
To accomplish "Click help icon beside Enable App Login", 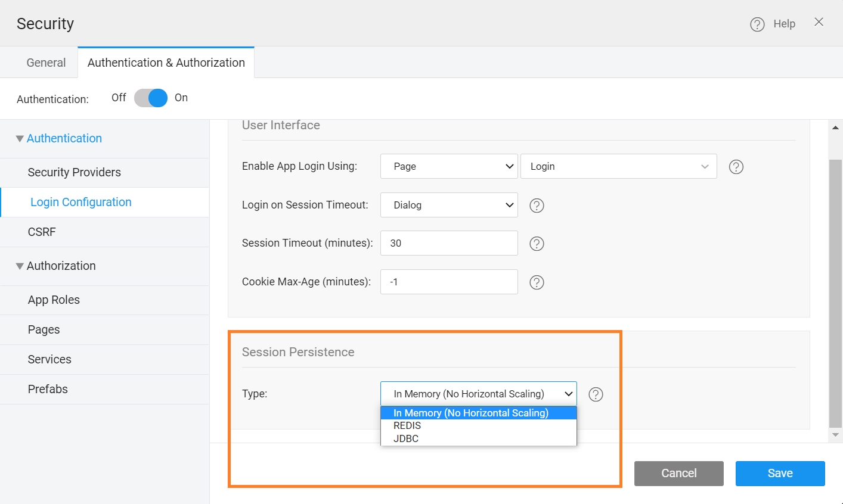I will pyautogui.click(x=736, y=167).
